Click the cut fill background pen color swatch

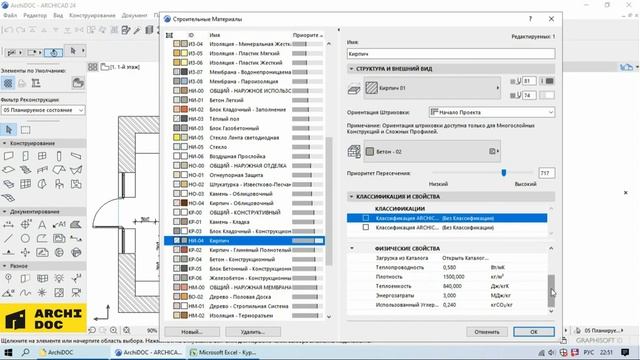[x=547, y=95]
